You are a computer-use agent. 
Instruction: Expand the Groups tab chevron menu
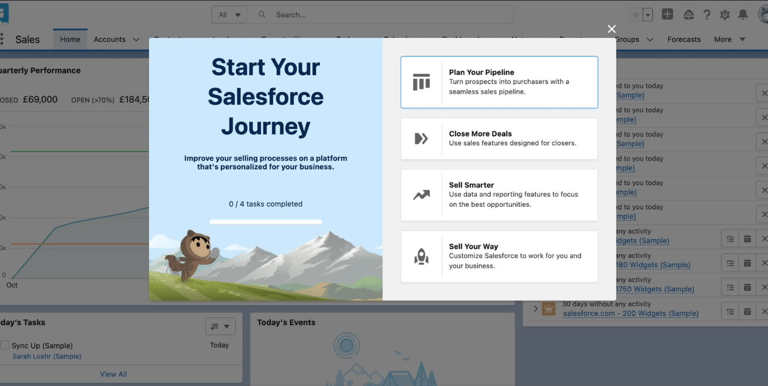649,40
